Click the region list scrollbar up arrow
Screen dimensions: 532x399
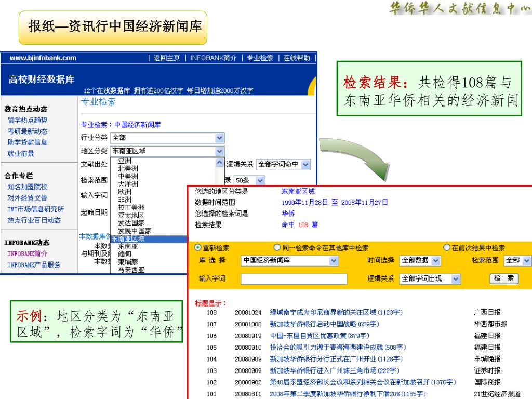click(x=220, y=163)
